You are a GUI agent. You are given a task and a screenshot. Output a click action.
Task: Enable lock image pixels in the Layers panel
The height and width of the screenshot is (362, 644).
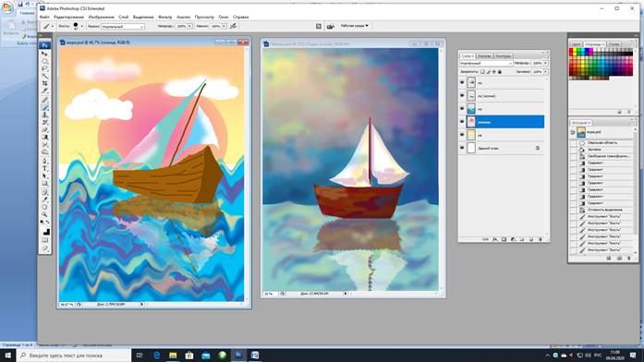pyautogui.click(x=489, y=72)
